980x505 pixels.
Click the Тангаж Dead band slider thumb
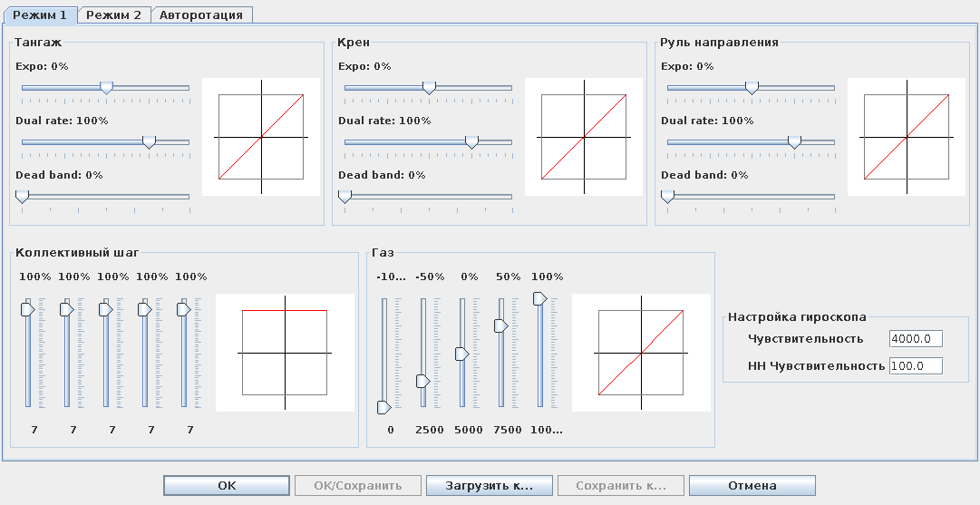pyautogui.click(x=22, y=196)
